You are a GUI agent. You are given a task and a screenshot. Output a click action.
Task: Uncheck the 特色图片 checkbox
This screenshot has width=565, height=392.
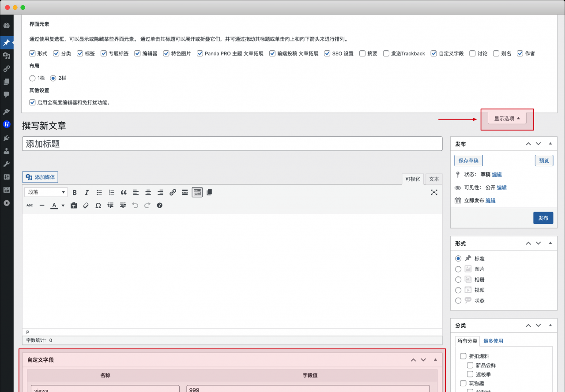click(x=166, y=53)
